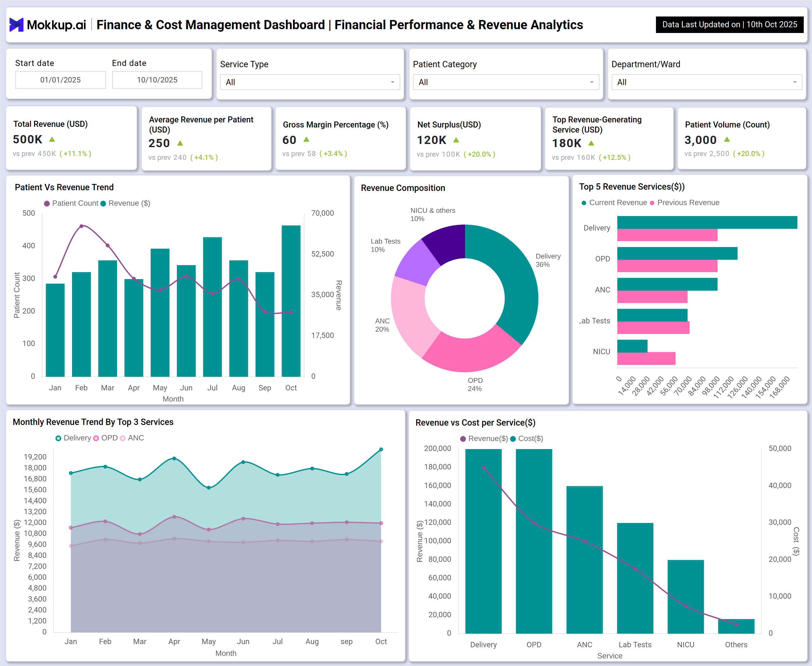
Task: Click the Start date field 01/01/2025
Action: pyautogui.click(x=60, y=80)
